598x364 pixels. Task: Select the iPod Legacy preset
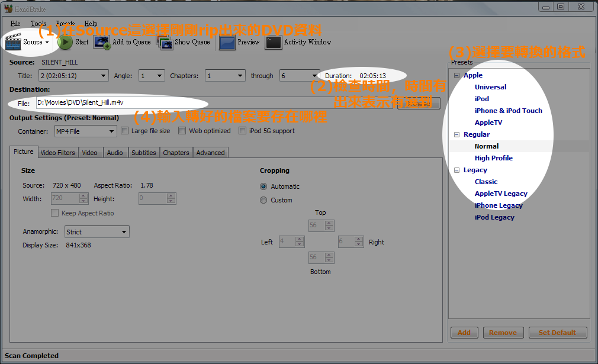coord(494,217)
